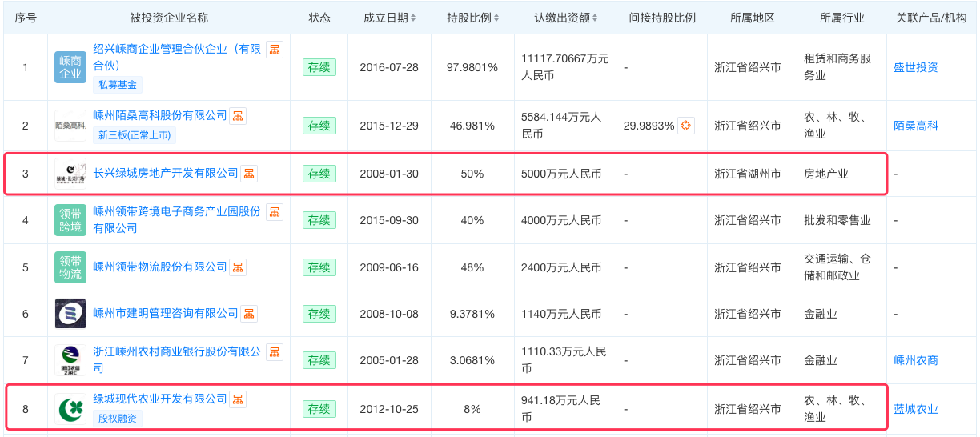Image resolution: width=980 pixels, height=437 pixels.
Task: Click the orange chart icon after 长兴绿城房地产开发有限公司
Action: coord(249,174)
